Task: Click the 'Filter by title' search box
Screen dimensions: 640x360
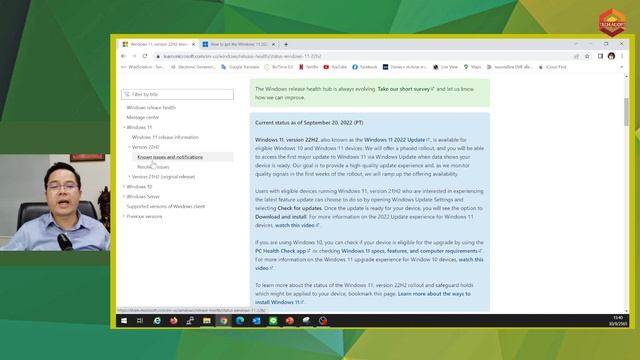Action: (x=178, y=94)
